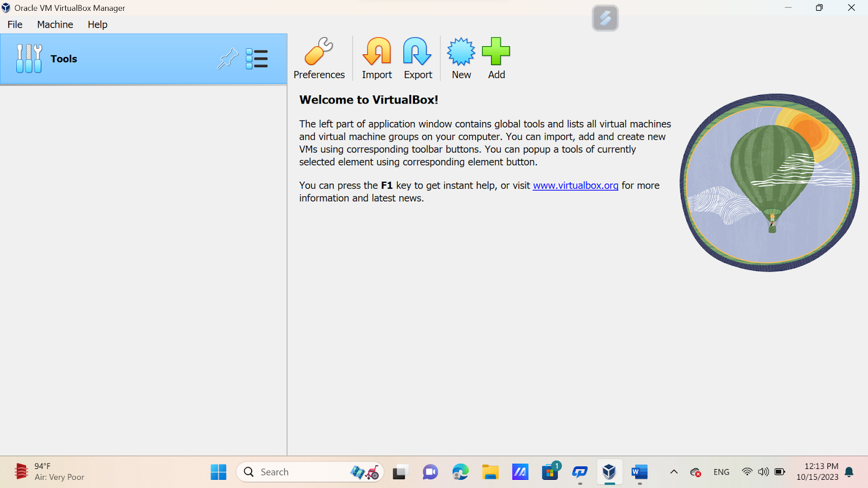The width and height of the screenshot is (868, 488).
Task: Click the volume speaker tray icon
Action: pos(763,472)
